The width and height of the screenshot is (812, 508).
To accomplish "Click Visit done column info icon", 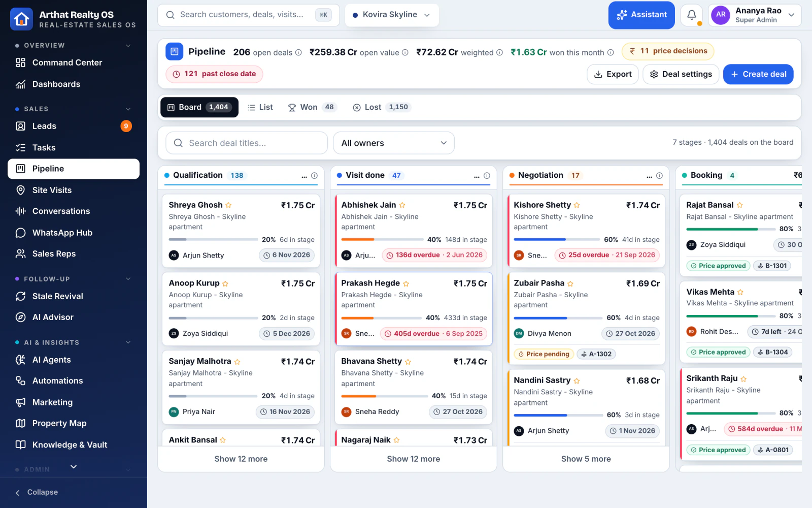I will pos(487,176).
